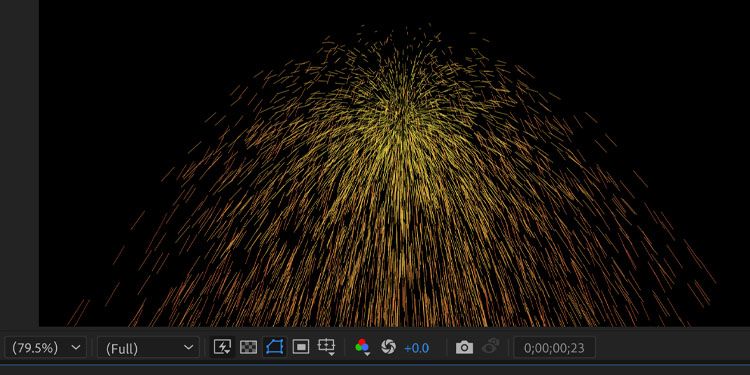The height and width of the screenshot is (375, 750).
Task: Click the small arrow under RGB channel icon
Action: click(367, 354)
